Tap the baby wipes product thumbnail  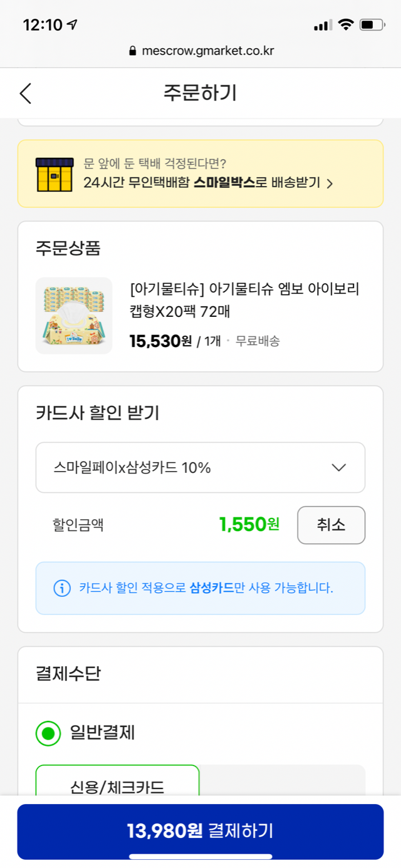coord(74,316)
